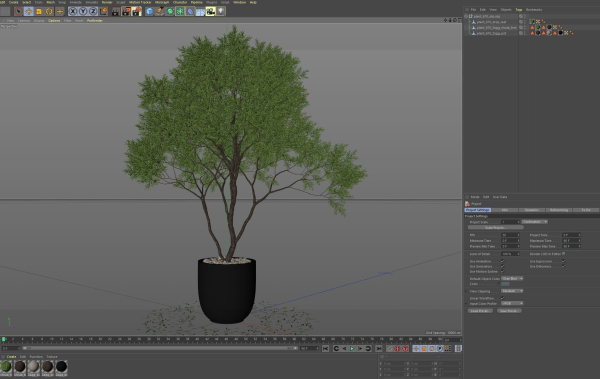Toggle visibility dots of root plant object
Screen dimensions: 600x379
[525, 16]
